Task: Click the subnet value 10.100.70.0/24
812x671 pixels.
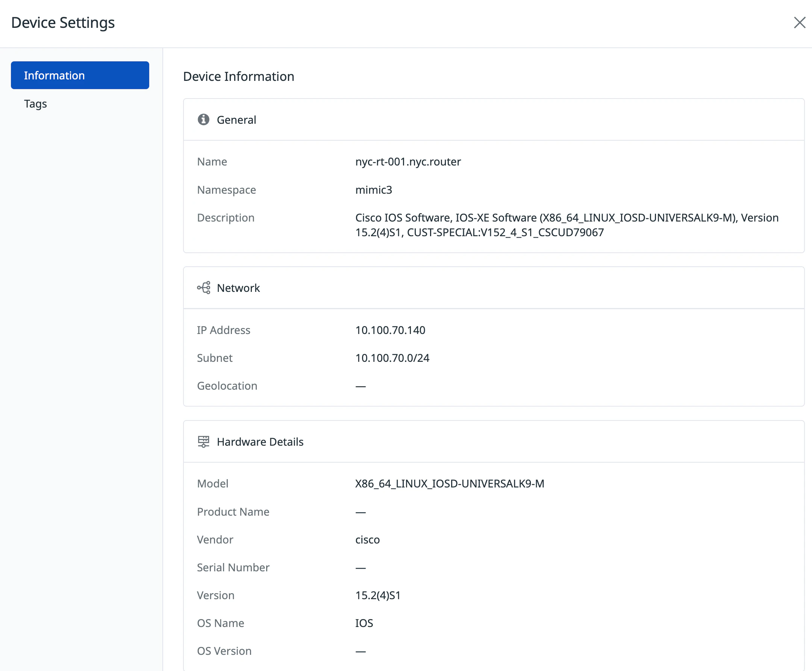Action: (392, 358)
